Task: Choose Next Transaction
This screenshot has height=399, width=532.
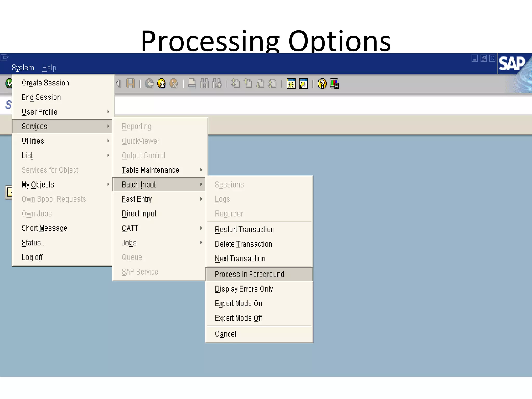Action: 259,259
